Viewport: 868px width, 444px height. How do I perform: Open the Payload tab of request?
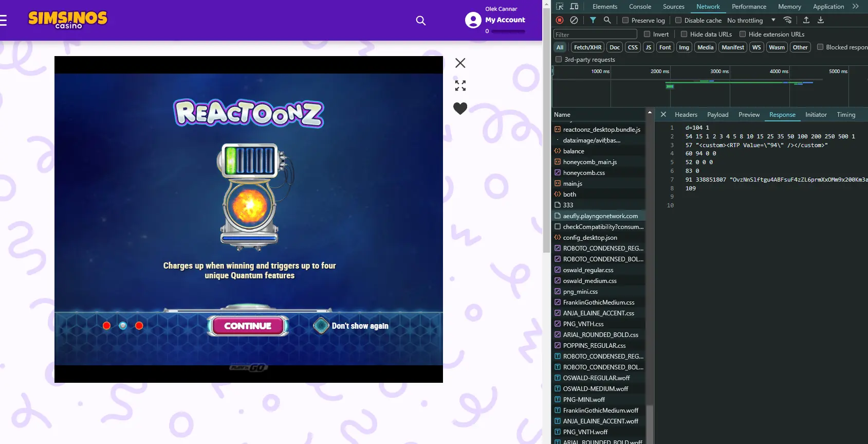(x=717, y=115)
